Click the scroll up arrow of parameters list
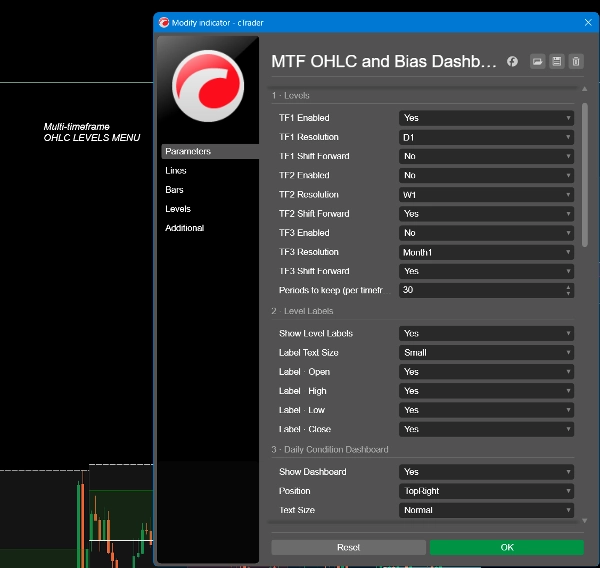The width and height of the screenshot is (600, 568). [584, 89]
